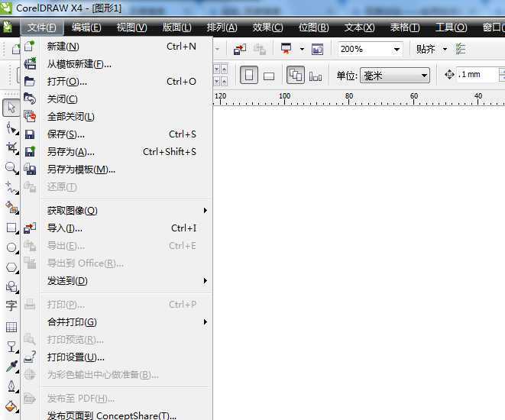Click the Welcome screen toolbar icon
Image resolution: width=505 pixels, height=420 pixels.
pos(317,49)
